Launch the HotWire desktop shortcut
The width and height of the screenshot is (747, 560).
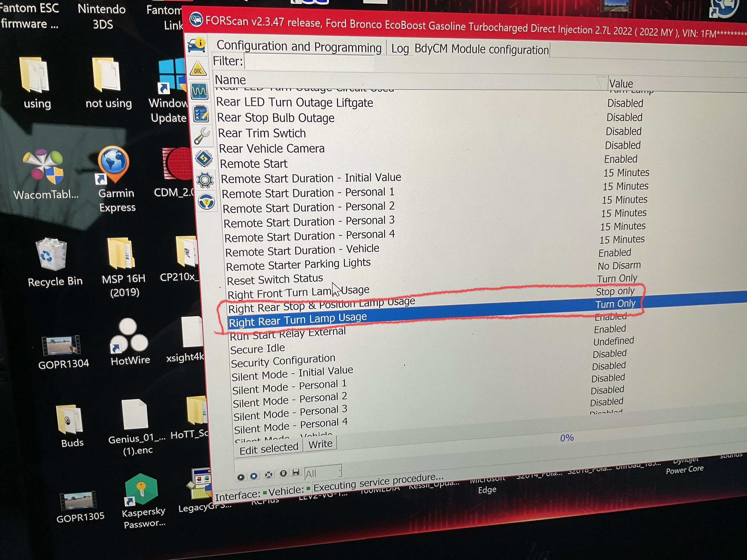tap(130, 342)
